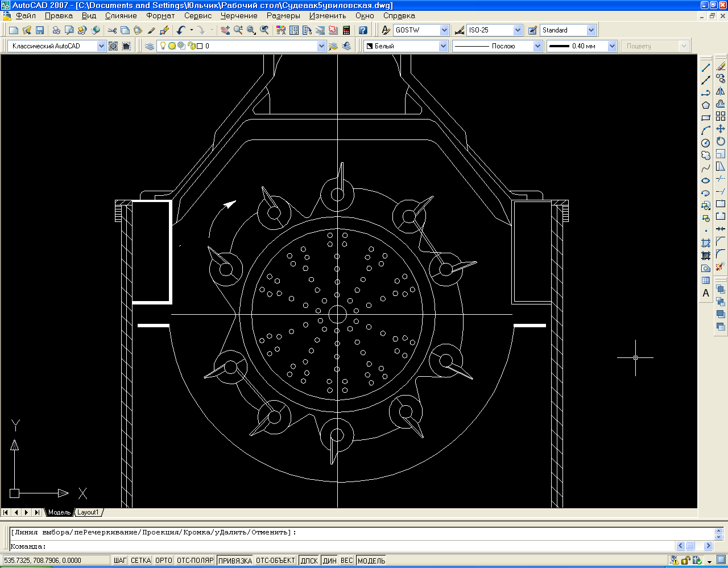
Task: Open the Классический AutoCAD workspace dropdown
Action: [101, 46]
